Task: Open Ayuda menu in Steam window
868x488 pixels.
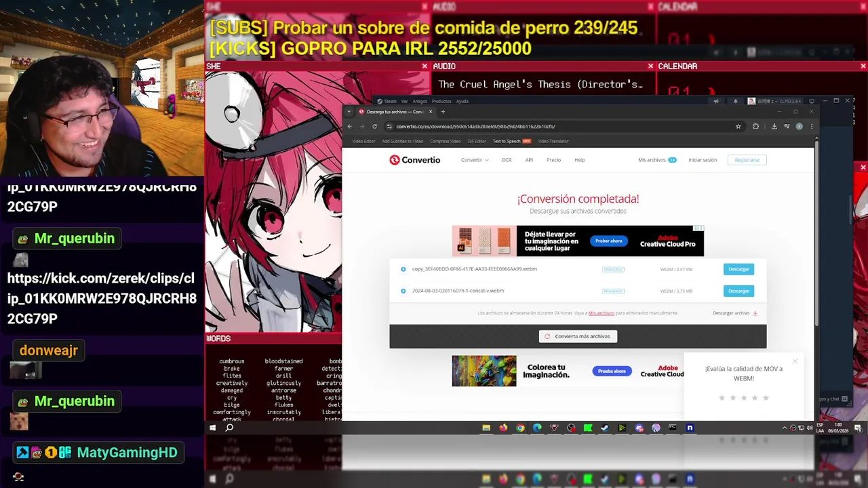Action: coord(462,101)
